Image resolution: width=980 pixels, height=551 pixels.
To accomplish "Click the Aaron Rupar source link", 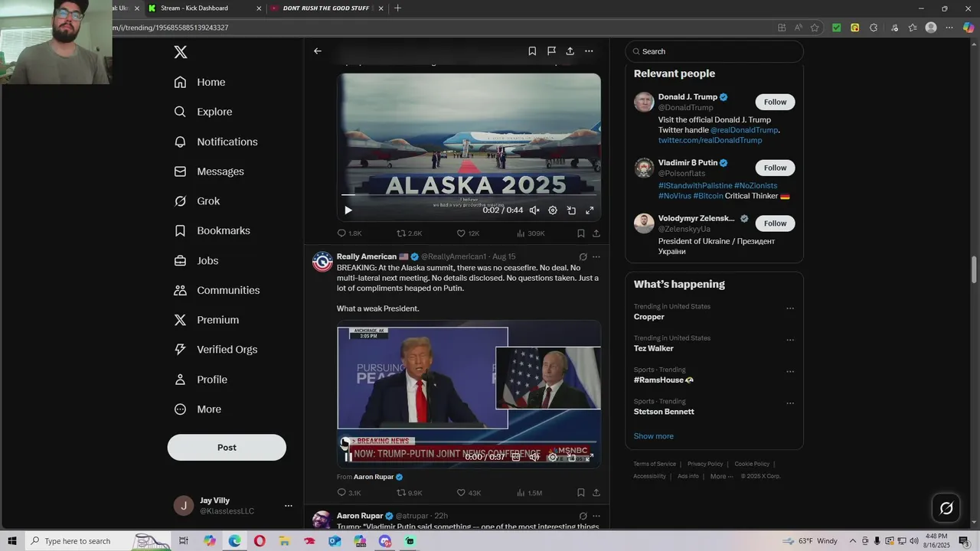I will tap(374, 477).
